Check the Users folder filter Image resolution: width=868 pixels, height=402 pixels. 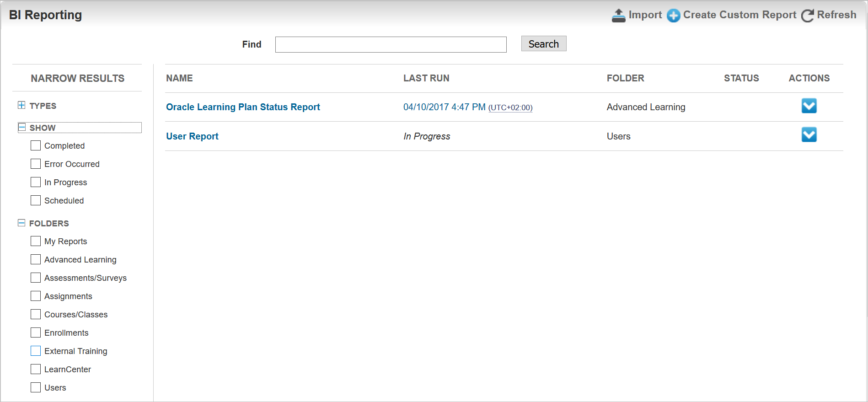tap(36, 387)
